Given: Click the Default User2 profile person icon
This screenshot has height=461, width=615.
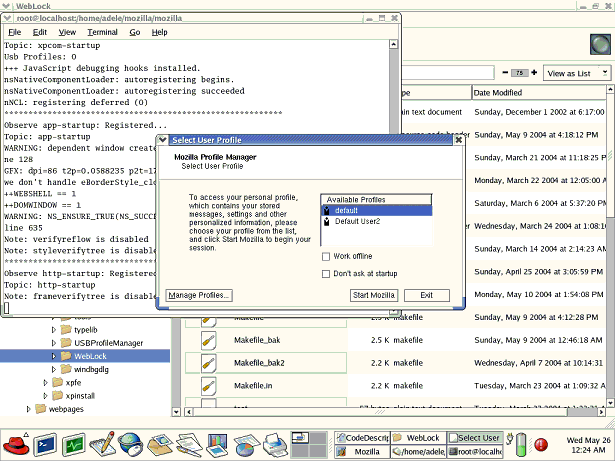Looking at the screenshot, I should coord(326,222).
